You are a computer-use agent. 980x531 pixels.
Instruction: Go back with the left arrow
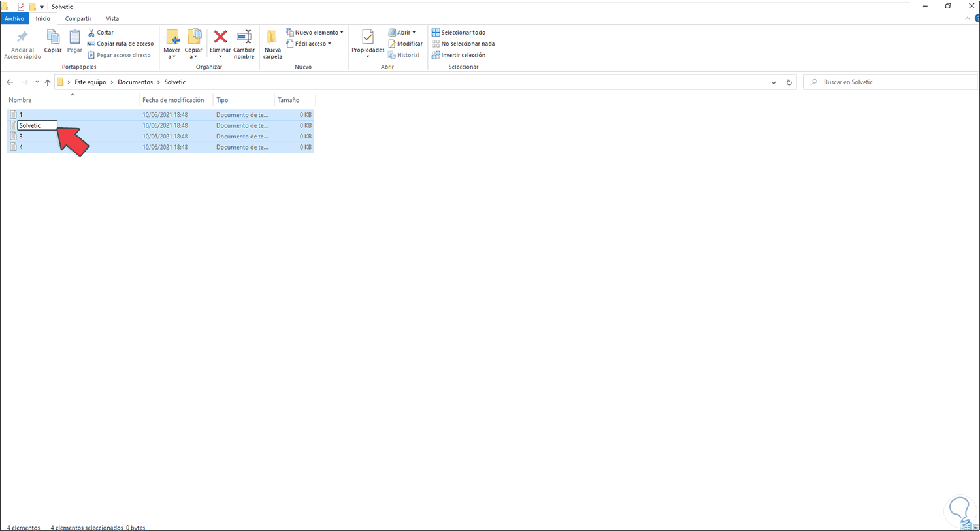click(x=10, y=82)
